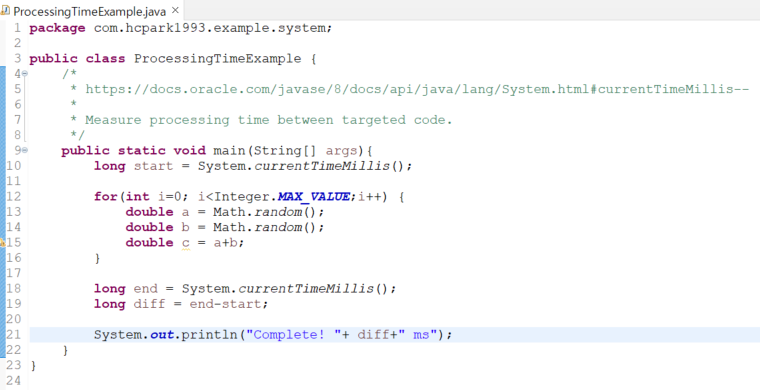Image resolution: width=760 pixels, height=390 pixels.
Task: Click the out field on line 21
Action: [x=161, y=335]
